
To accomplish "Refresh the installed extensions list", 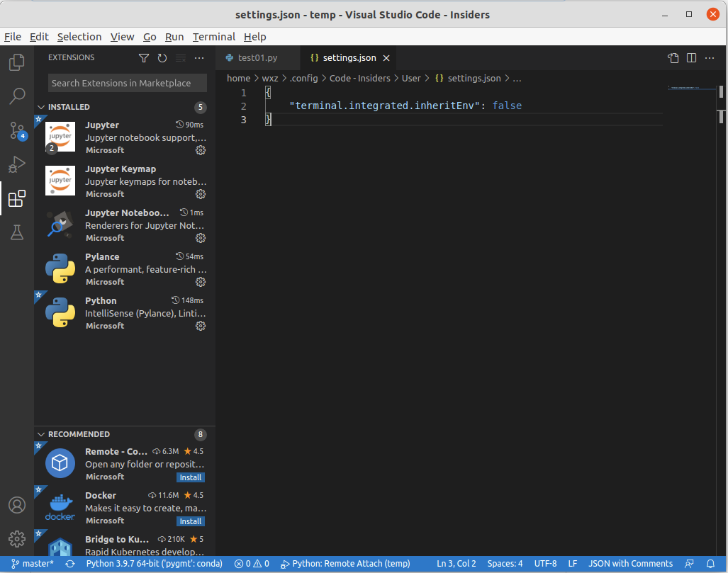I will 162,57.
